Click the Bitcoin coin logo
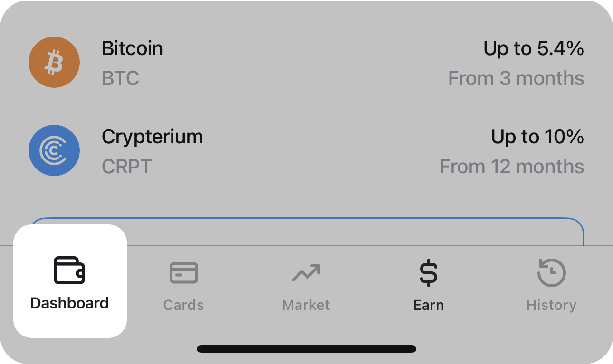The height and width of the screenshot is (364, 613). (x=54, y=62)
